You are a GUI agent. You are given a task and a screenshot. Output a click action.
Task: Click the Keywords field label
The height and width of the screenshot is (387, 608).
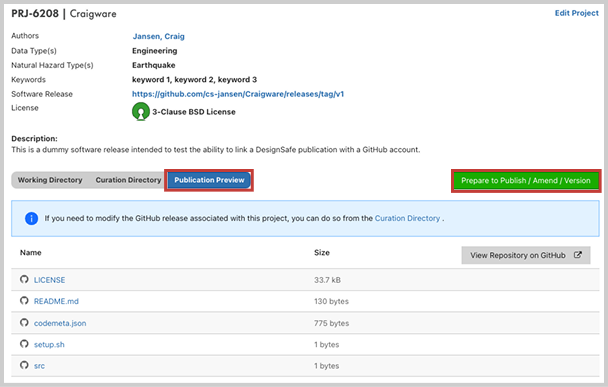pyautogui.click(x=28, y=79)
